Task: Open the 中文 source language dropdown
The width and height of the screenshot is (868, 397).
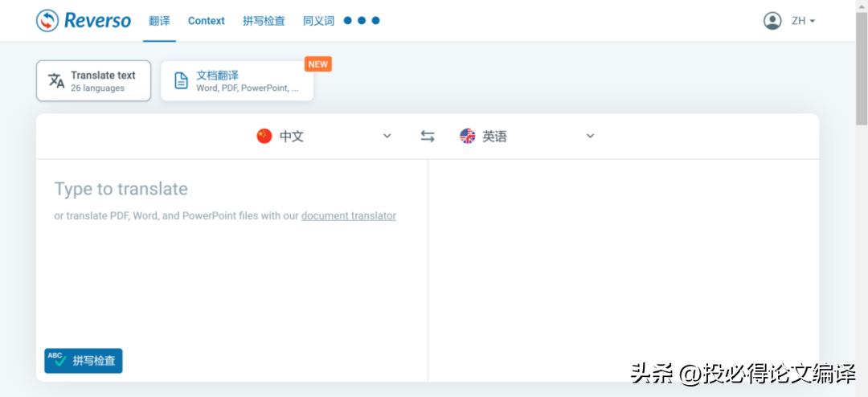Action: (324, 136)
